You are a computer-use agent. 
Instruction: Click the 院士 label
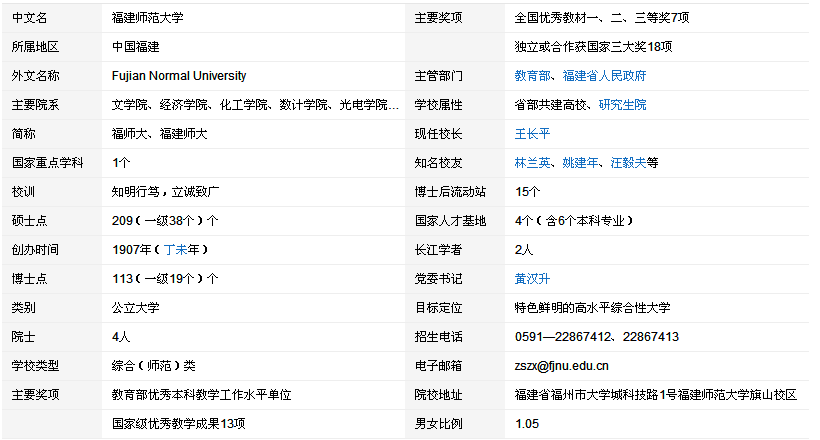click(24, 337)
